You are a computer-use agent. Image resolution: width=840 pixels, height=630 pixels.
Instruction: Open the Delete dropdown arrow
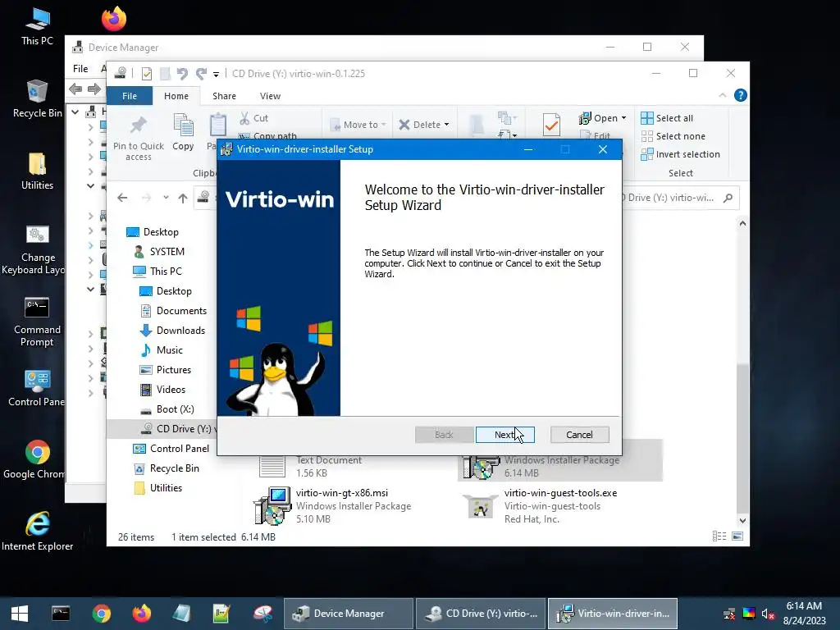446,125
